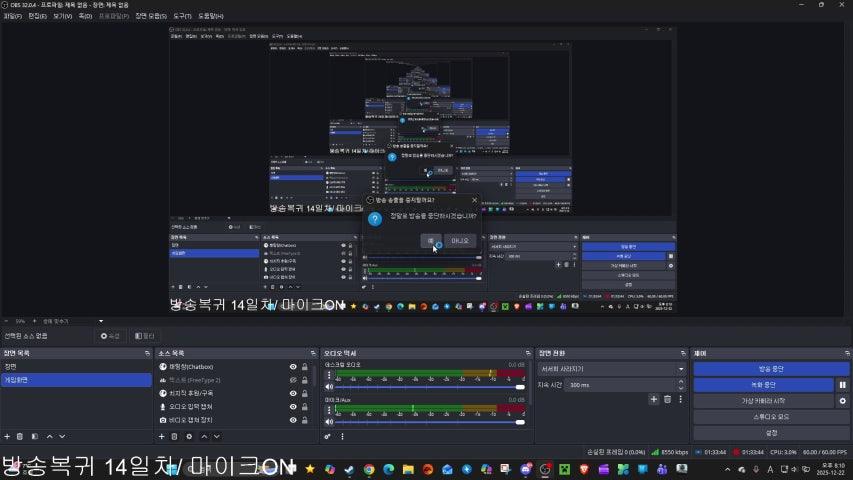Screen dimensions: 853x480
Task: Open OBS settings button in controls
Action: [x=771, y=433]
